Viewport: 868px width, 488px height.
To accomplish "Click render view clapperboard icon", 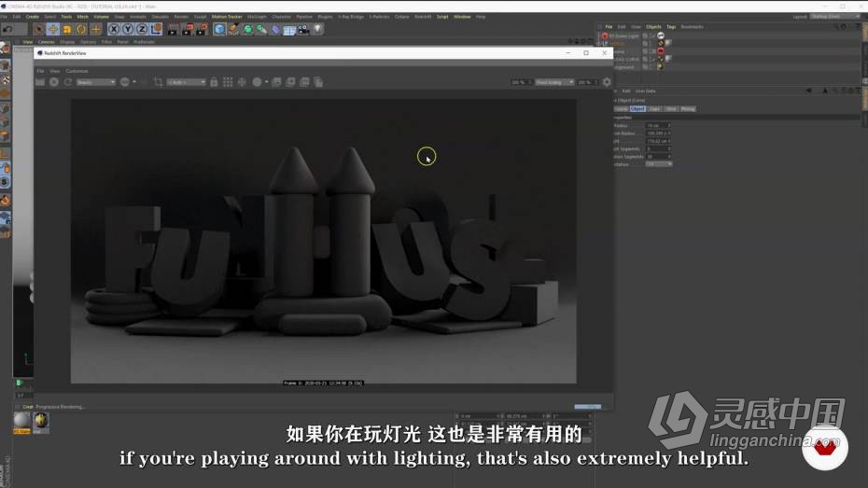I will point(174,29).
